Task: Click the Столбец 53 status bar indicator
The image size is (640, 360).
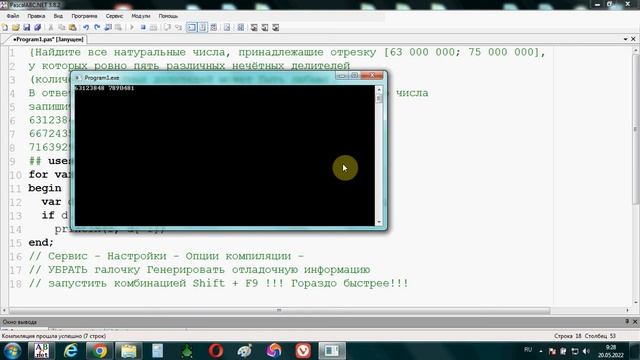Action: coord(600,336)
